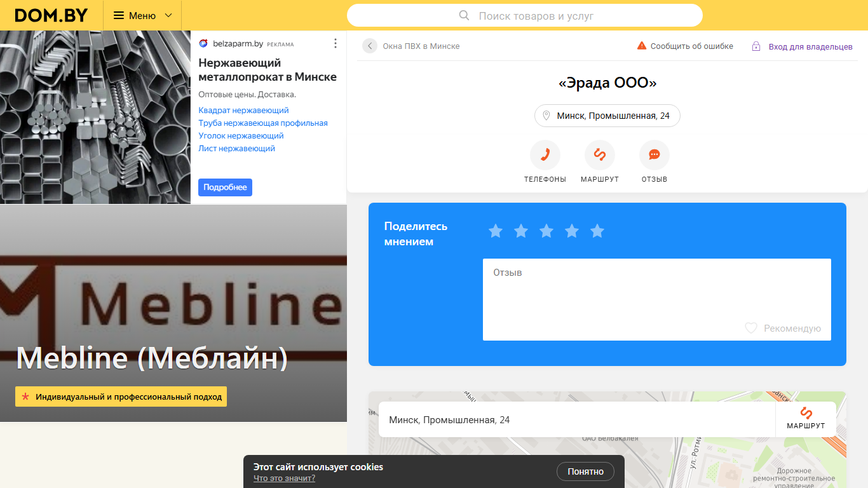Open the stainless steel pipes ad image
868x488 pixels.
click(95, 117)
